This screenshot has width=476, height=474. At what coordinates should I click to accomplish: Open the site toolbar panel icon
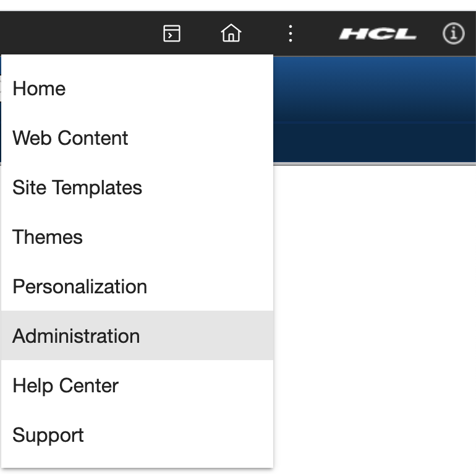coord(171,33)
